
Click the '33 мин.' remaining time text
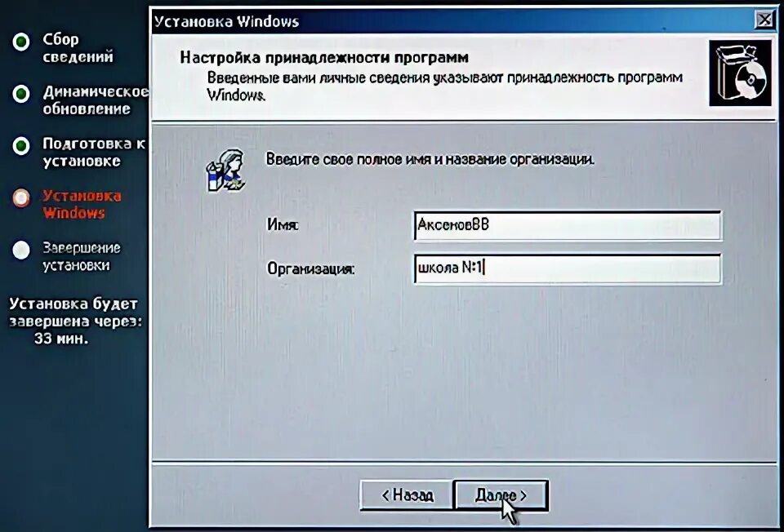(61, 339)
